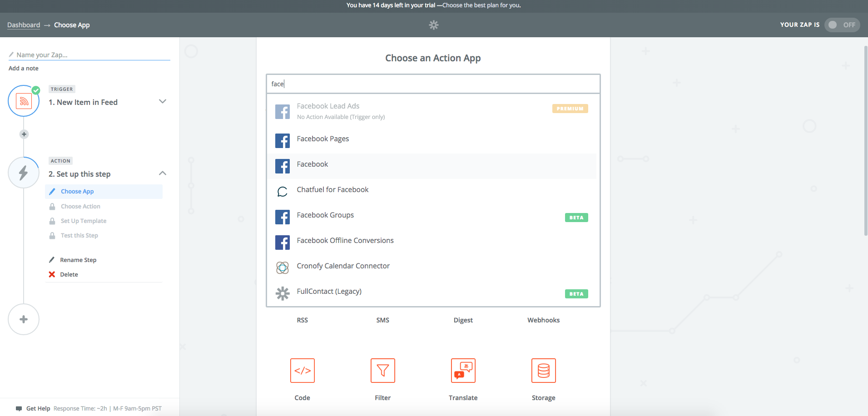Click the BETA badge on FullContact
Viewport: 868px width, 416px height.
pos(576,294)
